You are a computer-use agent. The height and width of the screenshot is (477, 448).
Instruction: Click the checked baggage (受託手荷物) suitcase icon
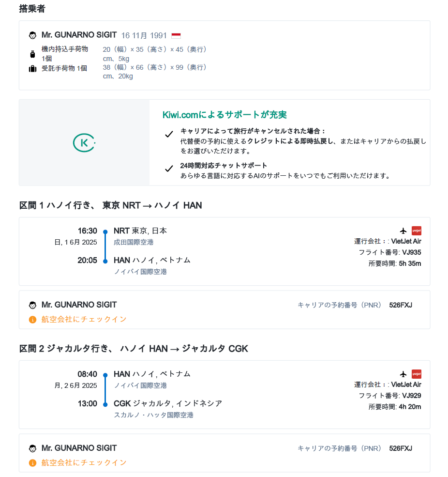(32, 69)
